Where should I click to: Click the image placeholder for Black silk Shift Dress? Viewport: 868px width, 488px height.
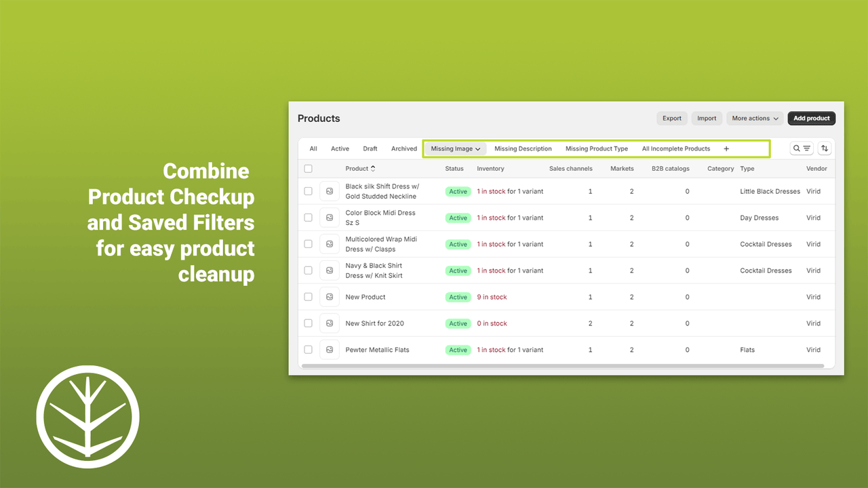coord(330,190)
